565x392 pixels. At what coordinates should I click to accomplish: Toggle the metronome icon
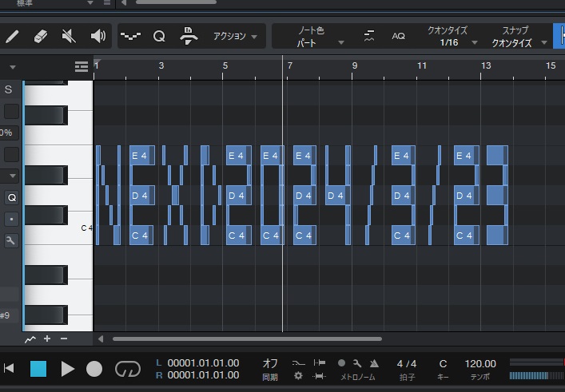pos(374,363)
